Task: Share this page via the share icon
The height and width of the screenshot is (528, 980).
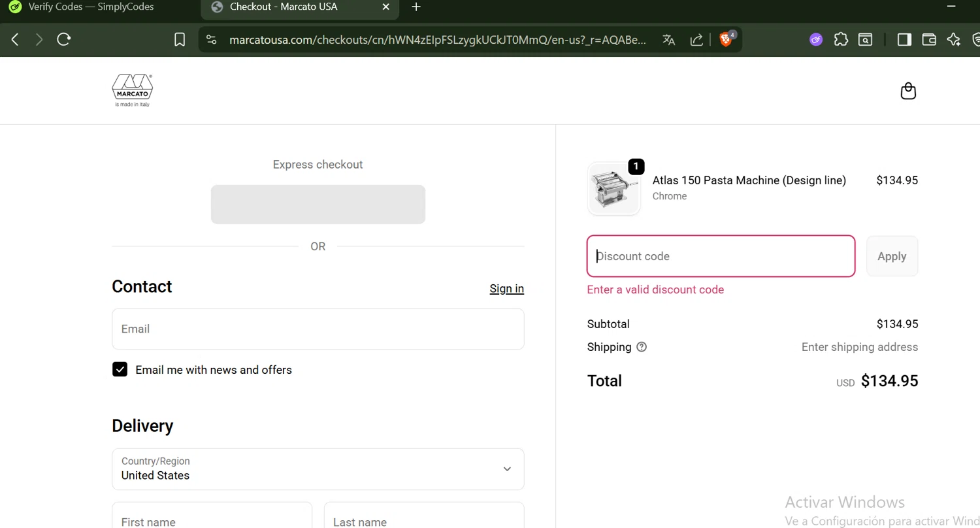Action: coord(696,40)
